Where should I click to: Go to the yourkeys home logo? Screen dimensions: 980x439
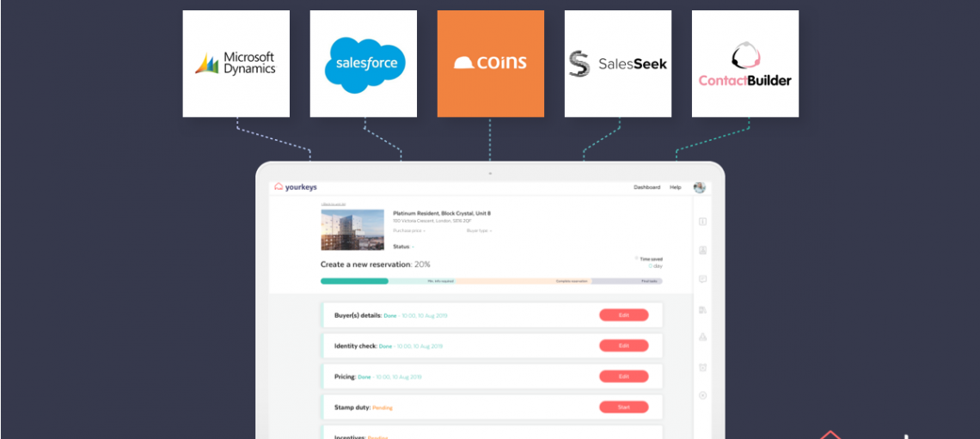pos(296,186)
